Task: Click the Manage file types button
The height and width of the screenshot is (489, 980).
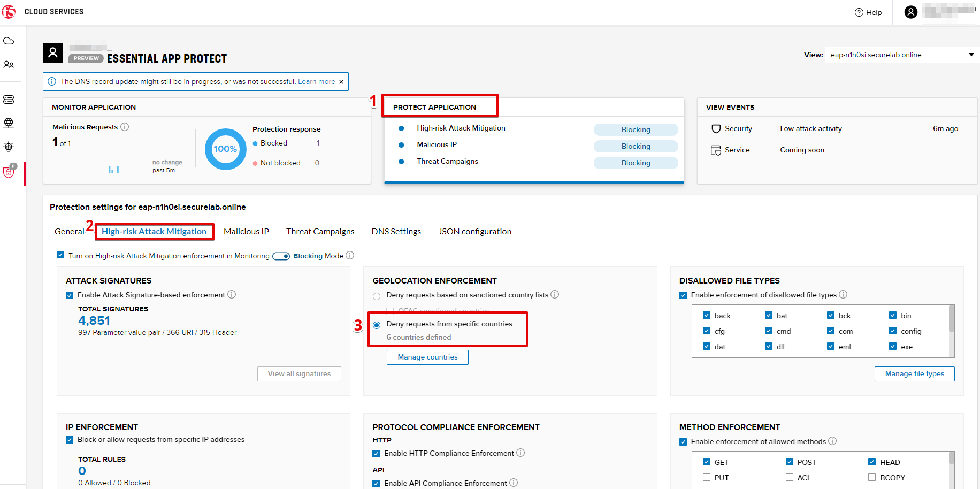Action: (915, 374)
